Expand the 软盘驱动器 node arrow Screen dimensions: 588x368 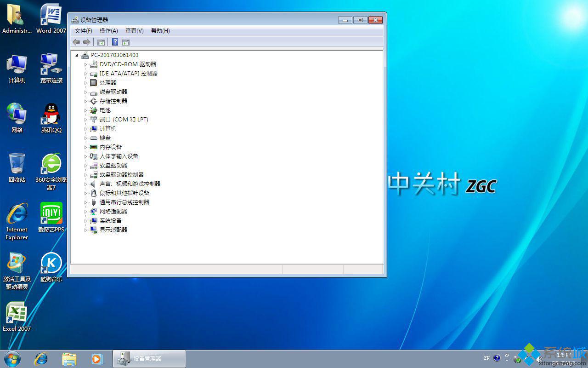pyautogui.click(x=85, y=166)
